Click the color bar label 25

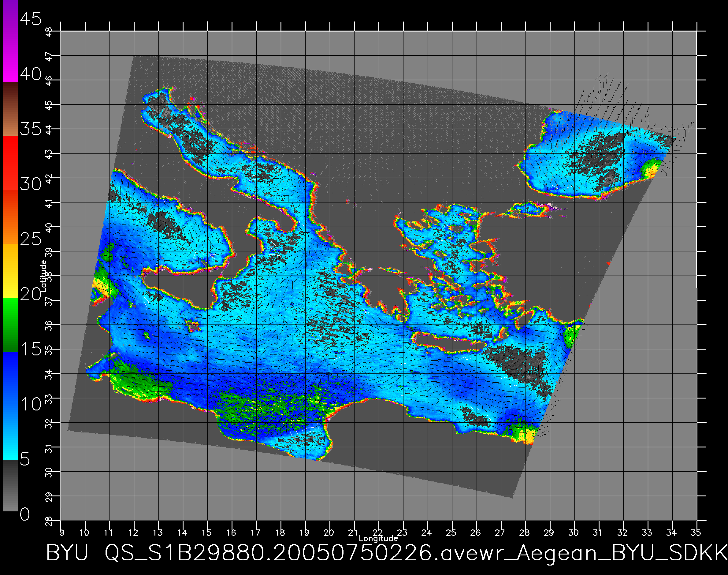pos(31,239)
